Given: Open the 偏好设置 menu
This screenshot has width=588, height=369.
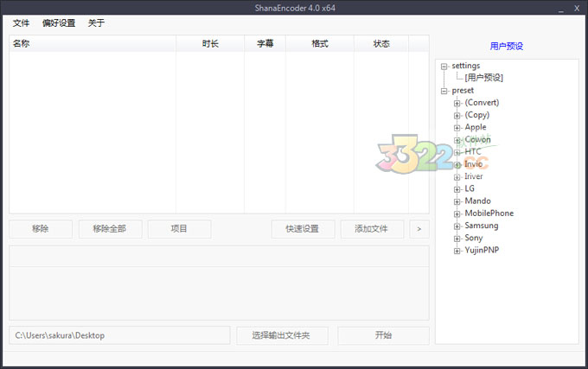Looking at the screenshot, I should tap(59, 23).
